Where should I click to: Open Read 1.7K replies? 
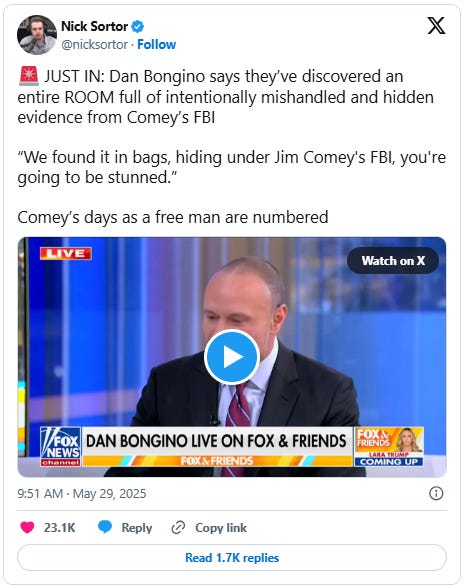(232, 558)
